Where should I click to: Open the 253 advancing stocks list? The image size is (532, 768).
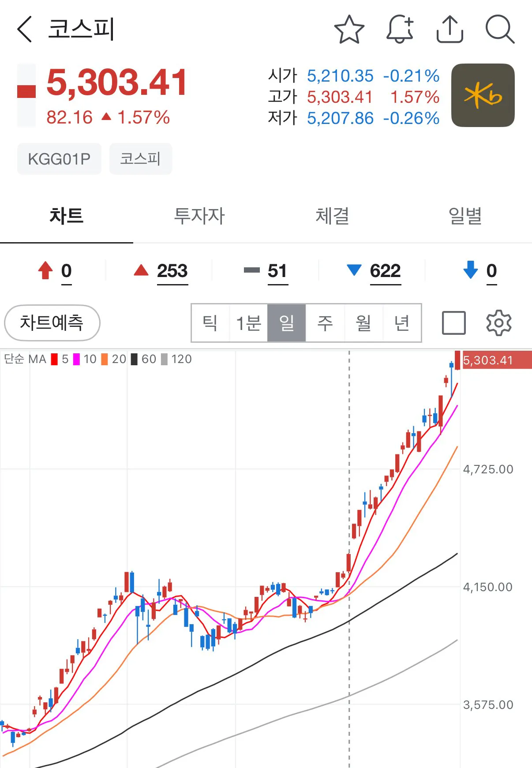pyautogui.click(x=172, y=271)
